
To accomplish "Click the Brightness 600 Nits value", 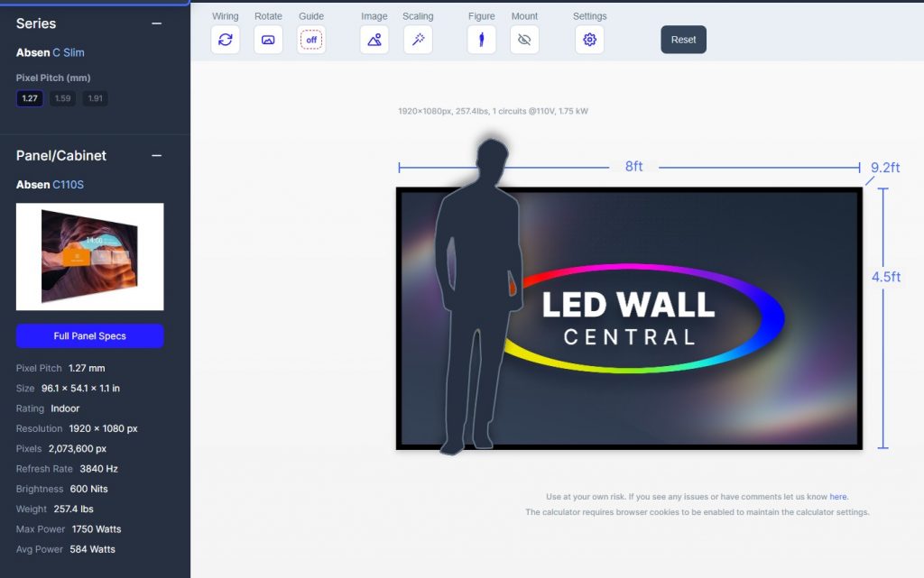I will (89, 489).
